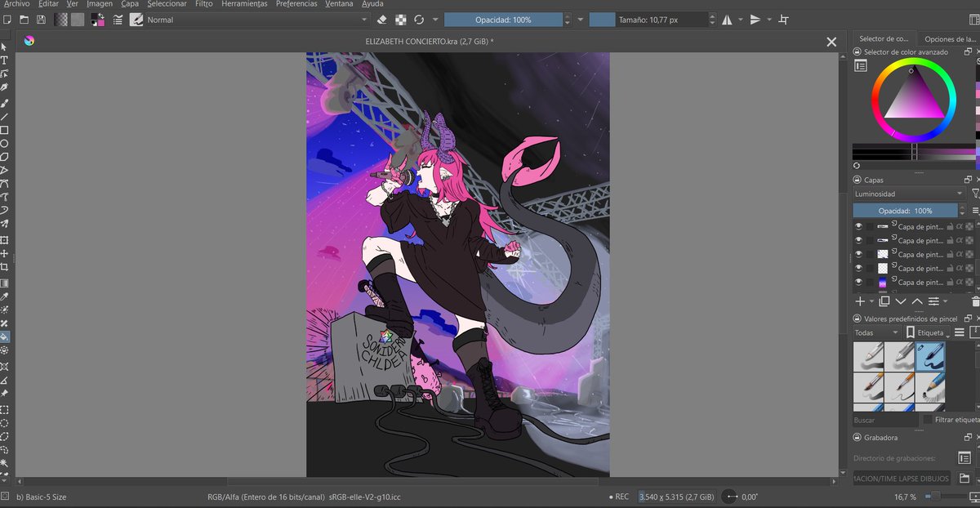Viewport: 980px width, 508px height.
Task: Delete the selected layer
Action: 976,301
